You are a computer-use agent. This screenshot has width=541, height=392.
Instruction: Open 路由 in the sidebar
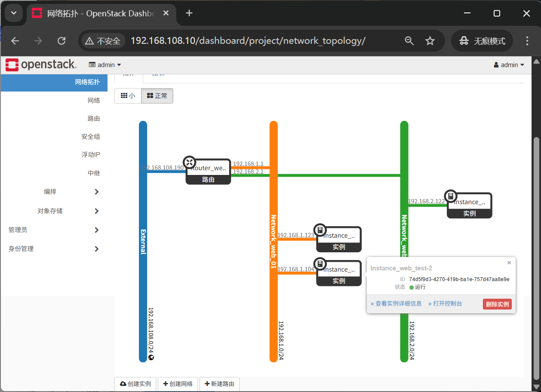94,118
